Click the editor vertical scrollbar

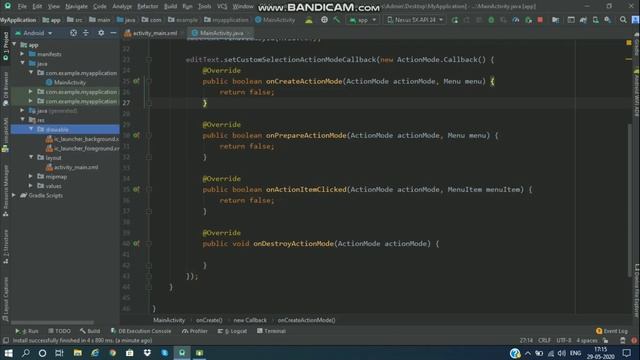[629, 199]
